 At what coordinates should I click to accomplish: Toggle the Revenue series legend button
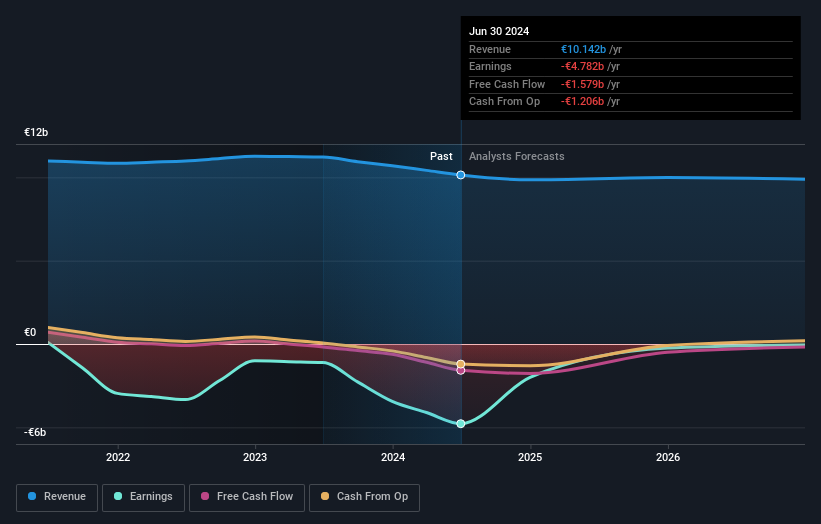click(57, 497)
